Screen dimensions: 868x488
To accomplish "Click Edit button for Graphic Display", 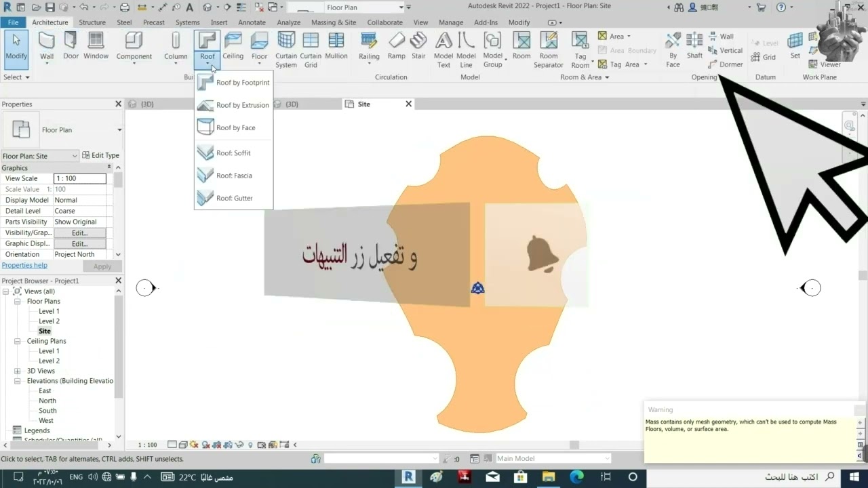I will pos(79,244).
